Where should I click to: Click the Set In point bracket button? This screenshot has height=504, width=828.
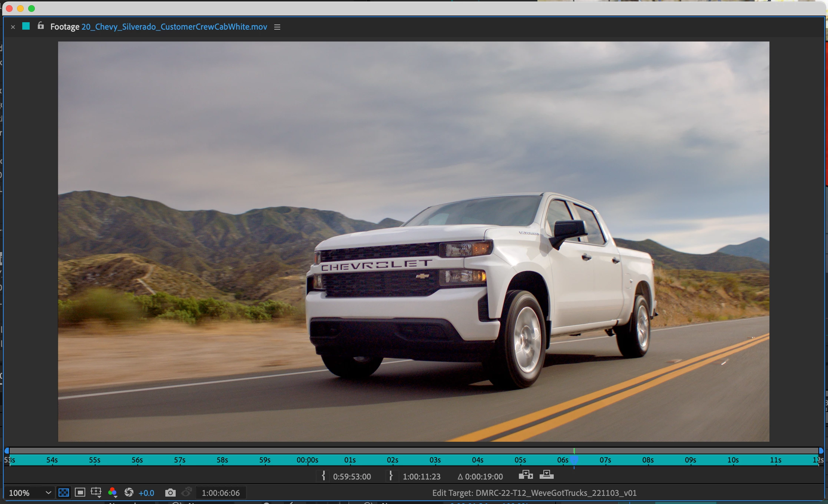coord(323,476)
